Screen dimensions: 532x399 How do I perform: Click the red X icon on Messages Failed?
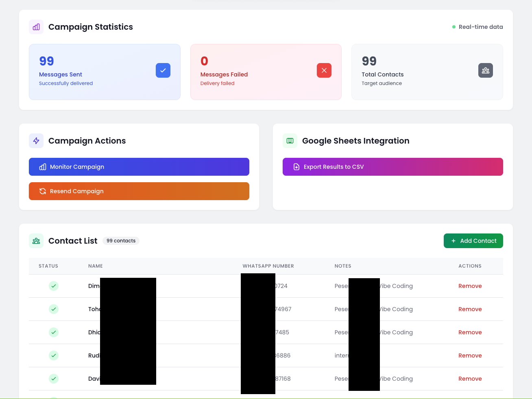pyautogui.click(x=324, y=70)
